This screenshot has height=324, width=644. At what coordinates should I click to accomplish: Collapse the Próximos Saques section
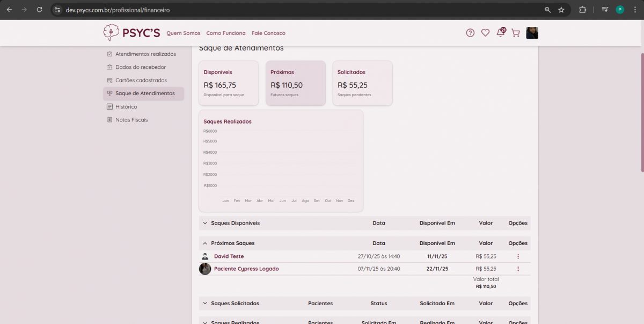point(205,243)
